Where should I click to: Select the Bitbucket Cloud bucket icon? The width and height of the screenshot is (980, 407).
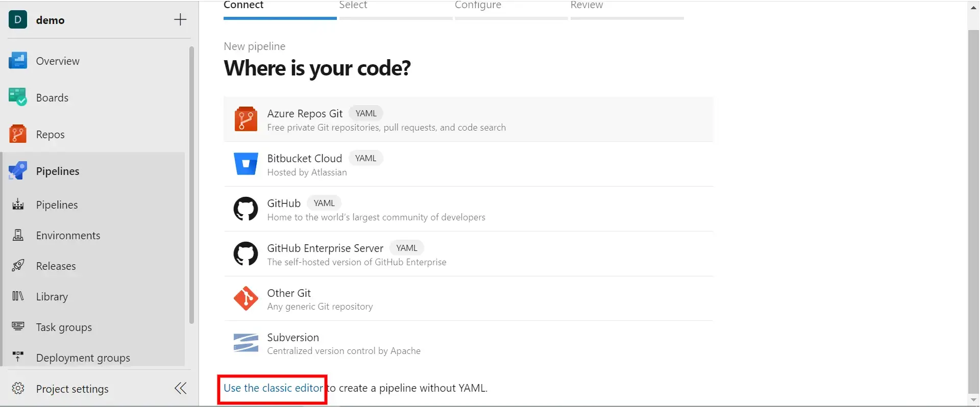[246, 164]
